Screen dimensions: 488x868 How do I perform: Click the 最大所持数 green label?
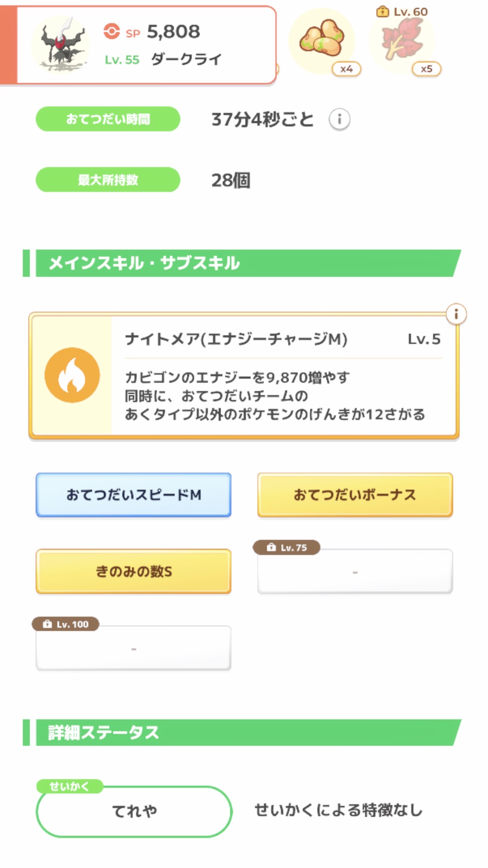(x=108, y=180)
